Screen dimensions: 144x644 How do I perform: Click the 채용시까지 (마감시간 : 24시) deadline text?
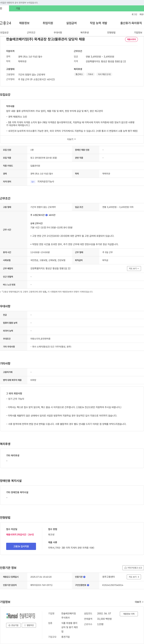pyautogui.click(x=20, y=535)
